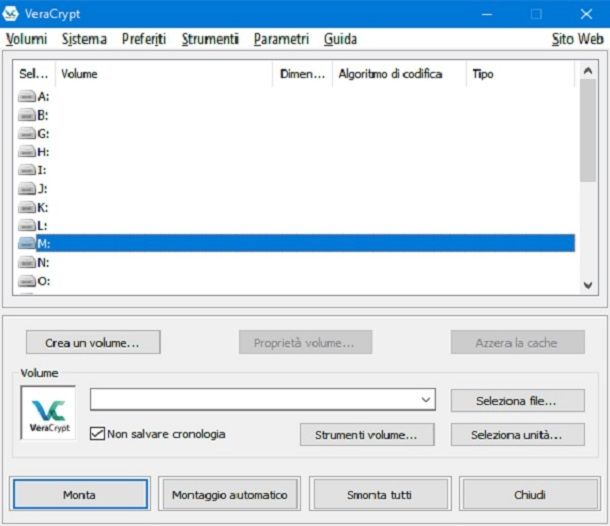
Task: Click the scroll down arrow of drive list
Action: [588, 285]
